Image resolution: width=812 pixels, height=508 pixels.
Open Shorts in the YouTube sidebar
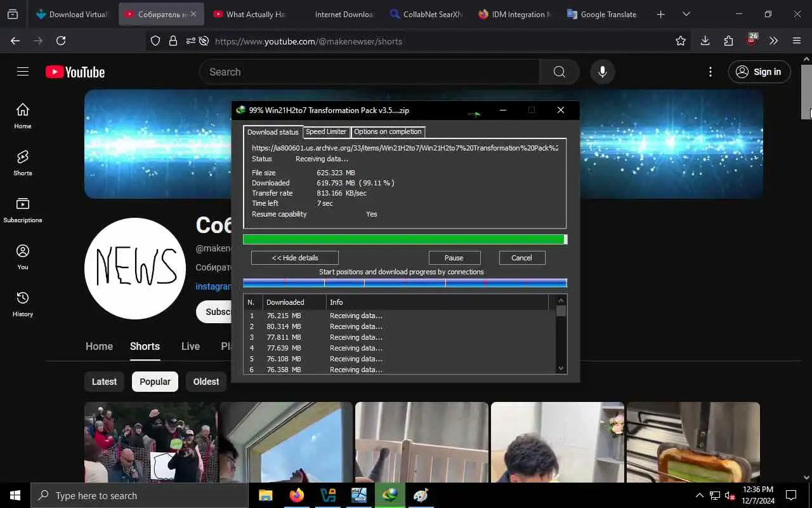pyautogui.click(x=23, y=163)
